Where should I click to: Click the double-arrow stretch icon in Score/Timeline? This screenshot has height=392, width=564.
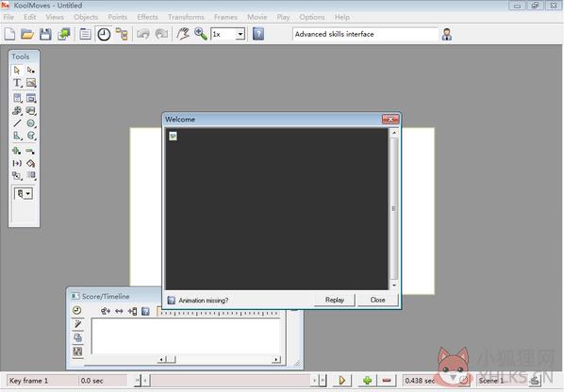[x=119, y=311]
